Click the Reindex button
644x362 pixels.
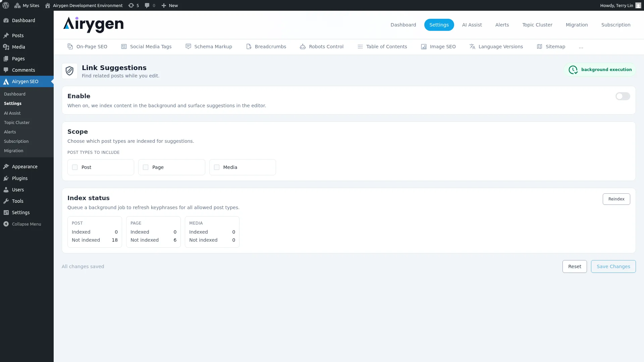[616, 199]
